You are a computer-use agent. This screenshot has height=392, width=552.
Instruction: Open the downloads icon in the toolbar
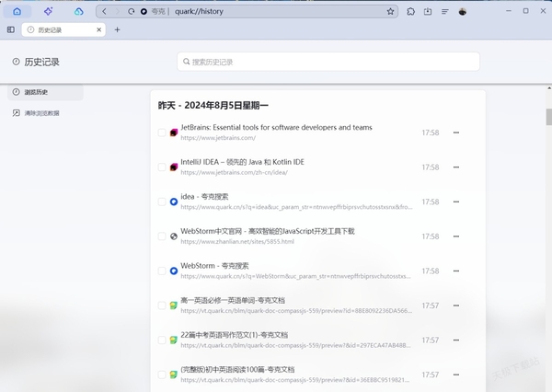[428, 11]
